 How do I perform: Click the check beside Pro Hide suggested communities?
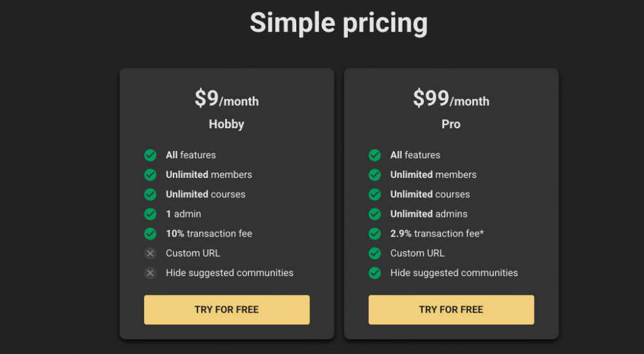pyautogui.click(x=375, y=273)
